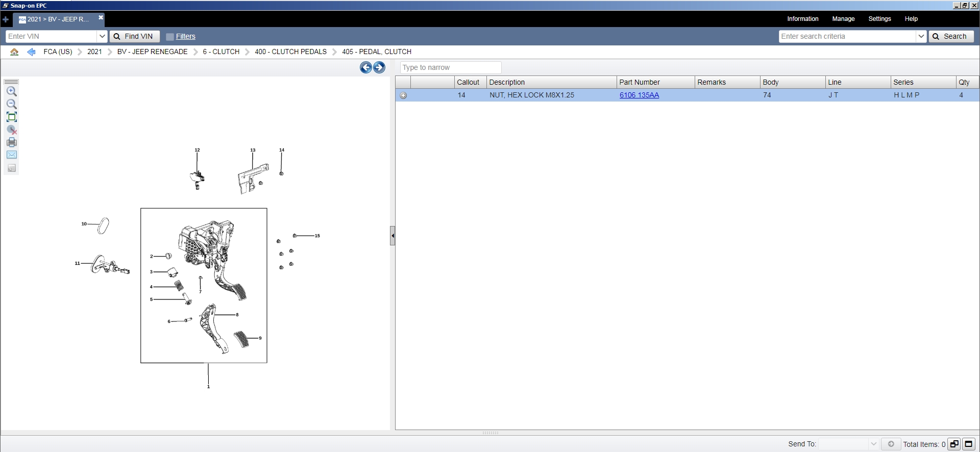This screenshot has height=452, width=980.
Task: Go to 400 - CLUTCH PEDALS breadcrumb
Action: click(290, 52)
